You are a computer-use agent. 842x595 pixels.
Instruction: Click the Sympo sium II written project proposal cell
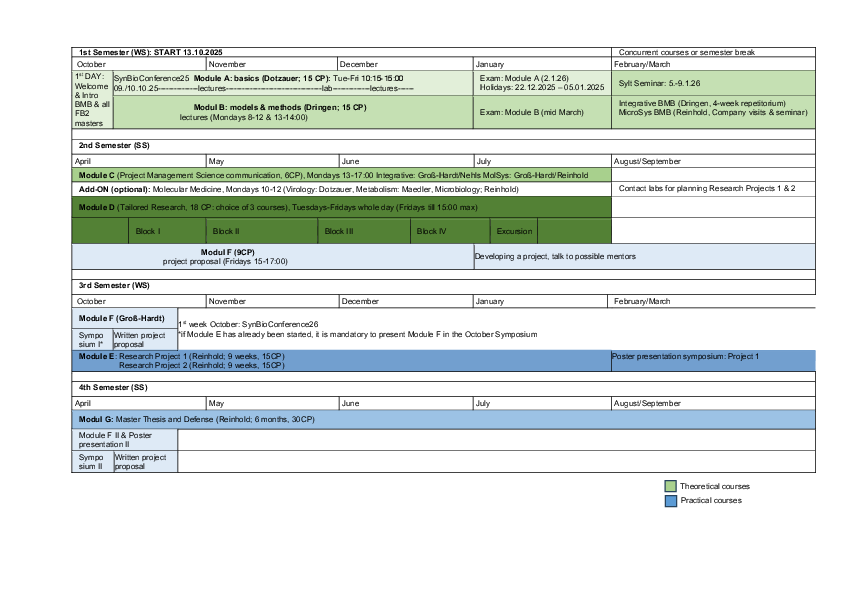(x=145, y=461)
